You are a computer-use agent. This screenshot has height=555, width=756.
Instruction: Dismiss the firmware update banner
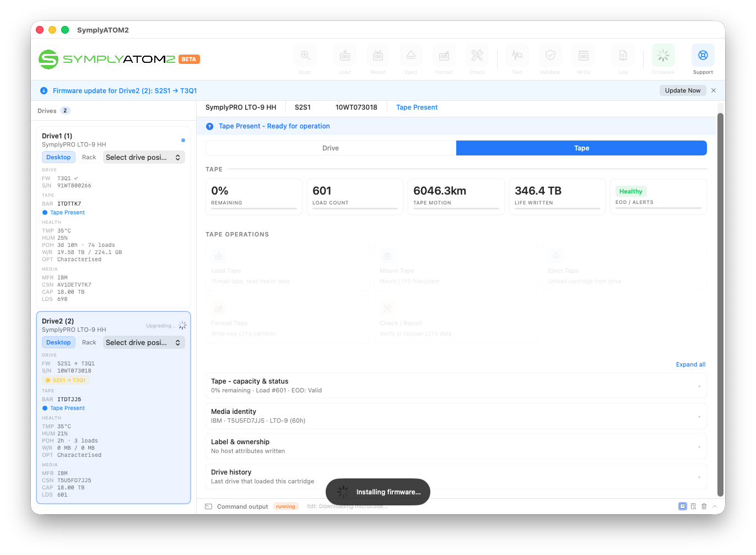(714, 90)
